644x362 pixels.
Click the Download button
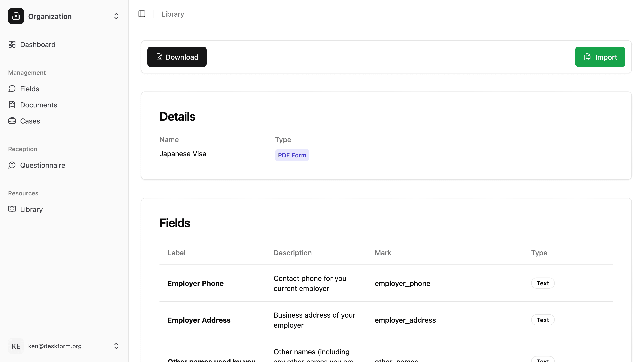pyautogui.click(x=177, y=57)
